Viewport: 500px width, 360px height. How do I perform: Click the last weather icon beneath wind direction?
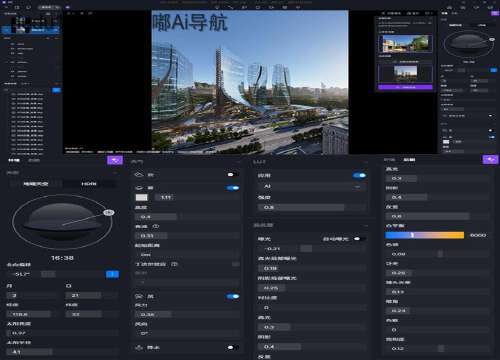click(x=139, y=348)
